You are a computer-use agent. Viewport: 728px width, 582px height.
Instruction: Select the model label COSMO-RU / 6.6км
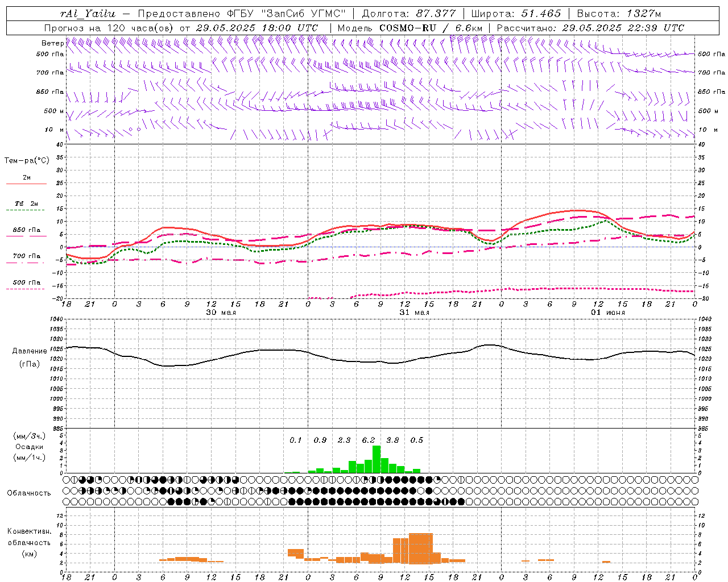pyautogui.click(x=431, y=27)
